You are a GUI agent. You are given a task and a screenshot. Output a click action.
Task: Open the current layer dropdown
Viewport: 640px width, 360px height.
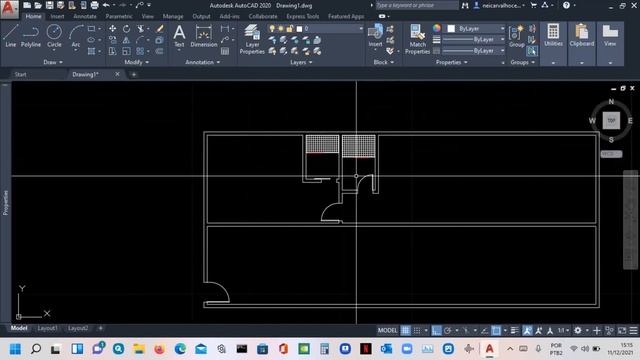316,29
